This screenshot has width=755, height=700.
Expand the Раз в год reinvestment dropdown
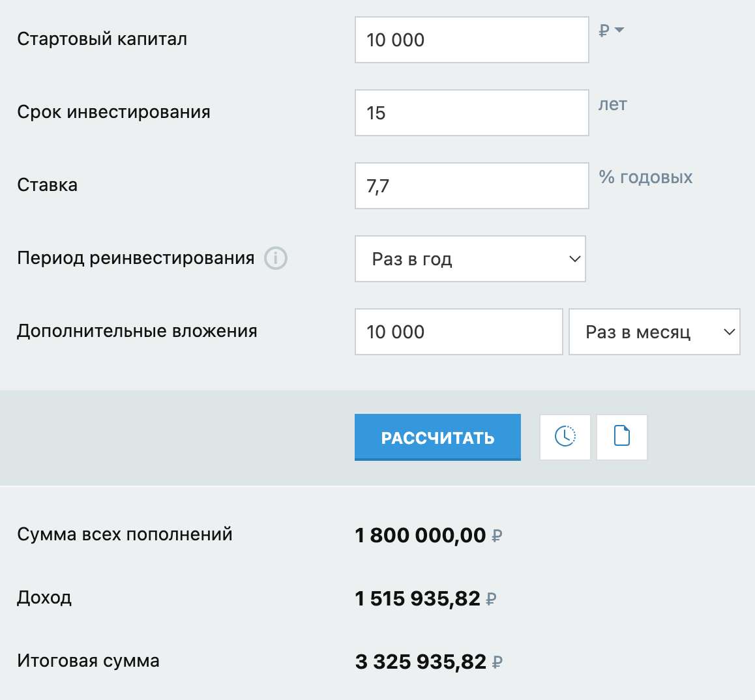point(469,259)
